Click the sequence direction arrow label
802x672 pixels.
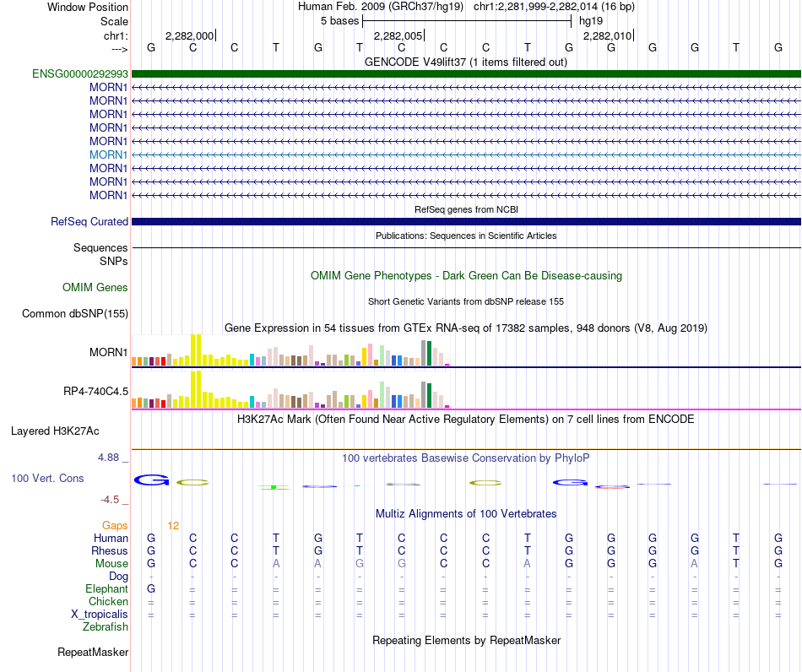[119, 49]
